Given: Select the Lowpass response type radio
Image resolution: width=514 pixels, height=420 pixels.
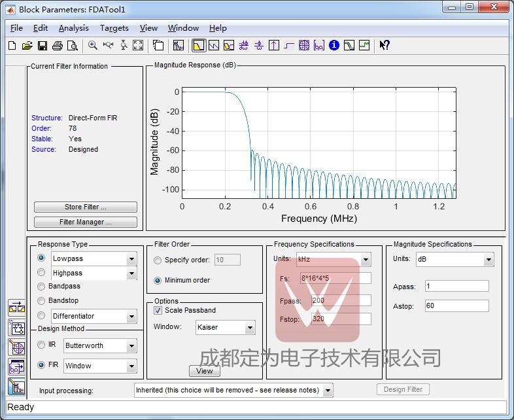Looking at the screenshot, I should [x=41, y=258].
